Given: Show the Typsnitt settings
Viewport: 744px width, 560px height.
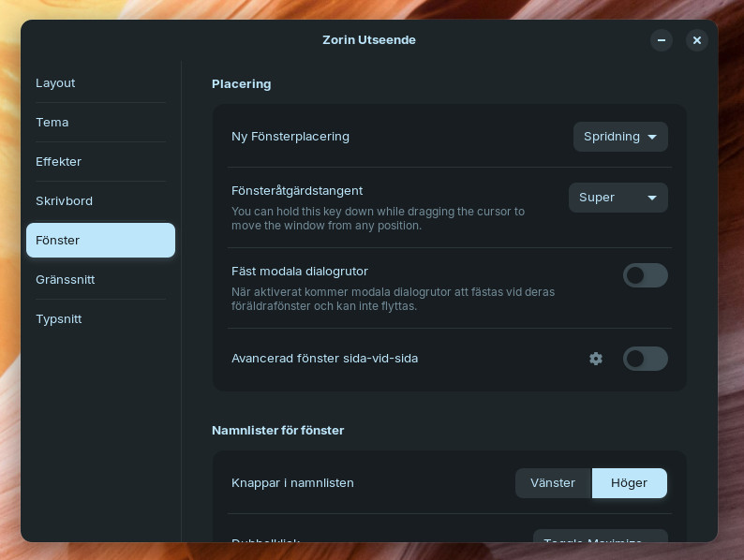Looking at the screenshot, I should [58, 319].
